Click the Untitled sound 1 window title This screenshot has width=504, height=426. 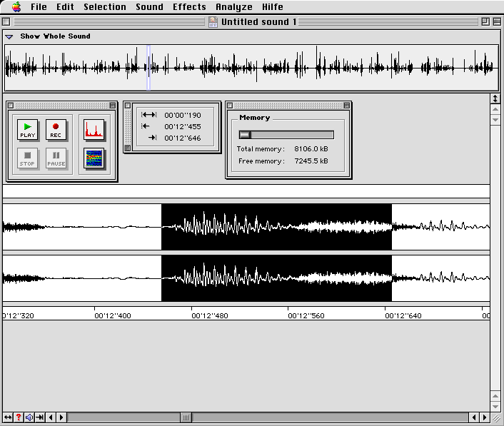(x=259, y=22)
